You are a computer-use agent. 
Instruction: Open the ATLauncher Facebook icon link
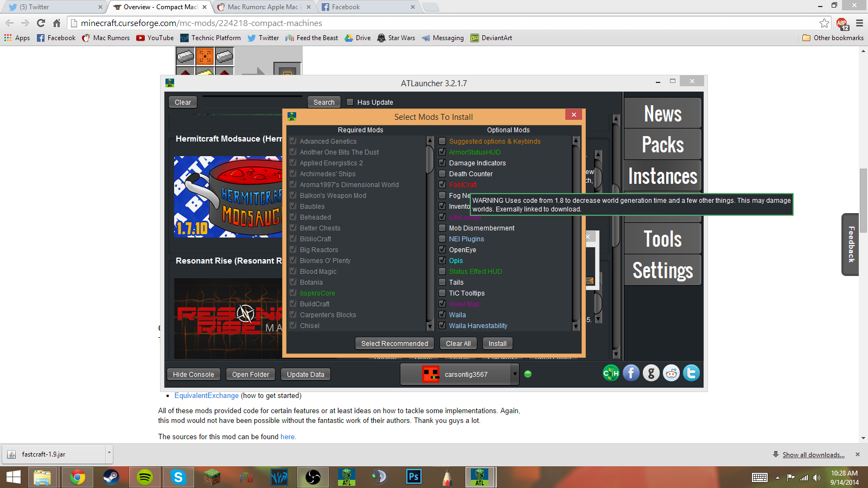click(631, 373)
